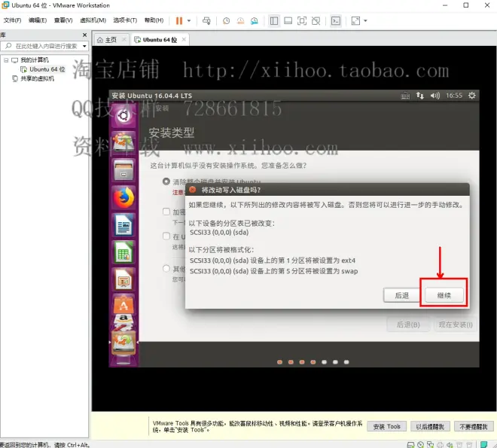
Task: Switch to the 主页 tab
Action: click(x=111, y=40)
